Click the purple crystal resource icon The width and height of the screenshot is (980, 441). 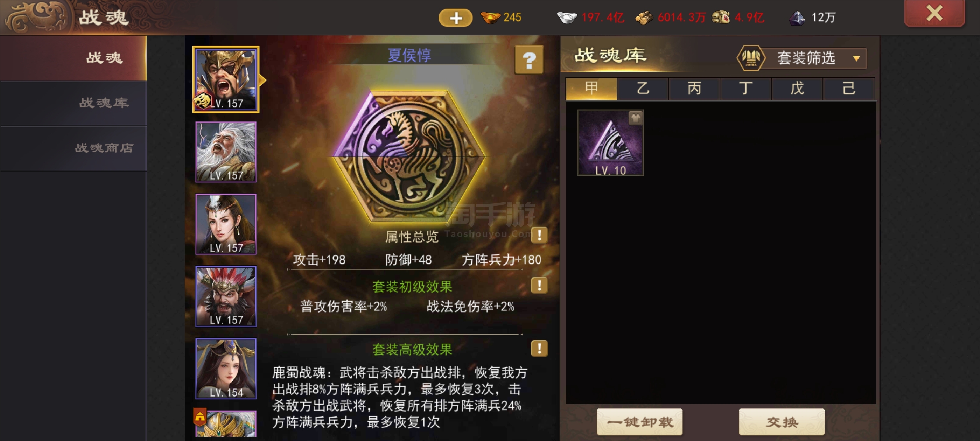(797, 17)
